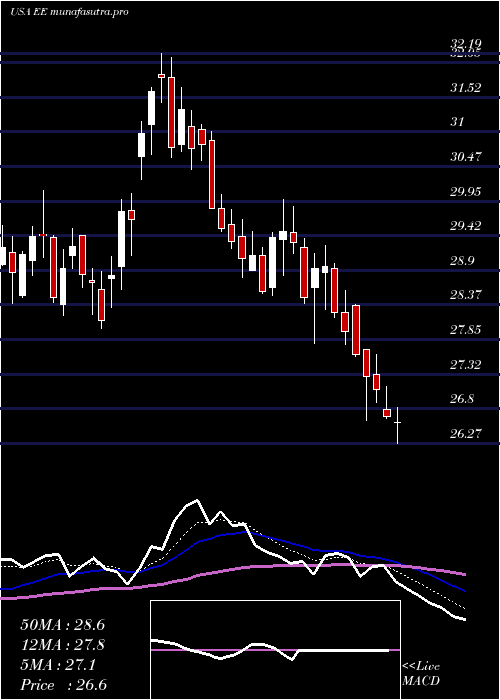Click the last candlestick near 26.6
Image resolution: width=500 pixels, height=700 pixels.
pos(397,425)
